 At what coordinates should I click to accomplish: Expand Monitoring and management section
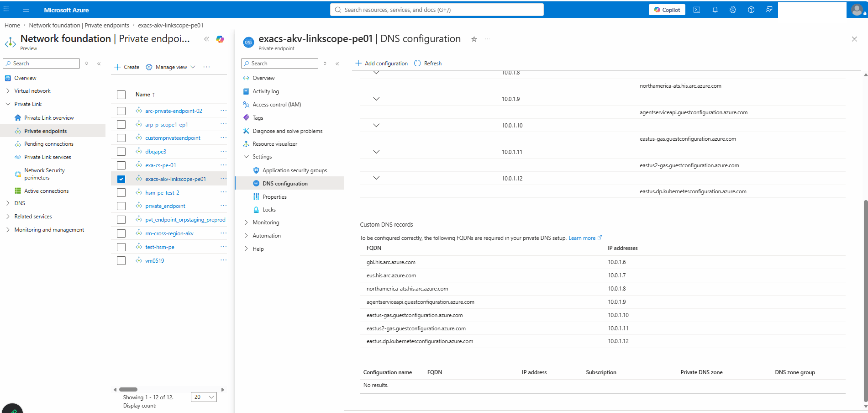click(x=8, y=230)
